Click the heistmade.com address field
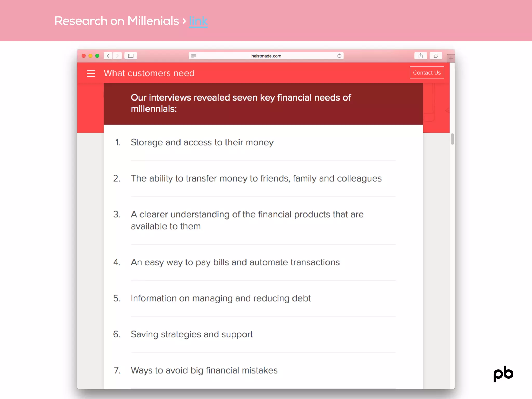 coord(266,56)
